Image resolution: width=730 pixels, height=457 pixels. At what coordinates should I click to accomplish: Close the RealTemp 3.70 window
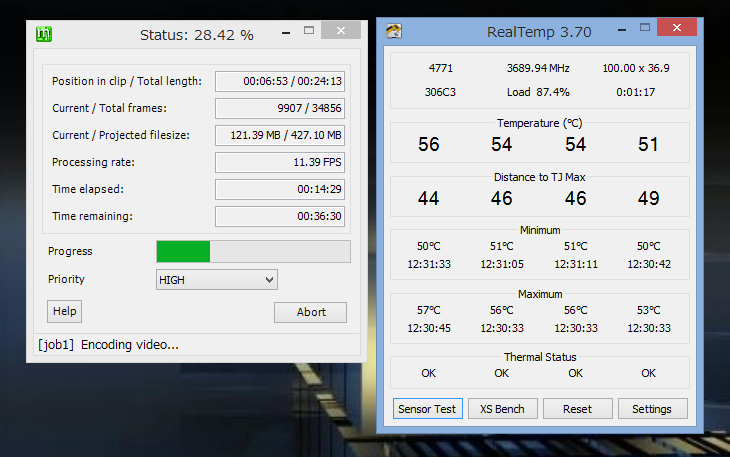[677, 27]
